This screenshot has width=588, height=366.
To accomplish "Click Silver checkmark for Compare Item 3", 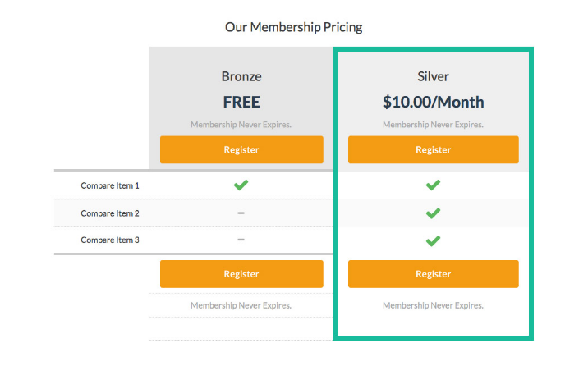I will click(433, 240).
